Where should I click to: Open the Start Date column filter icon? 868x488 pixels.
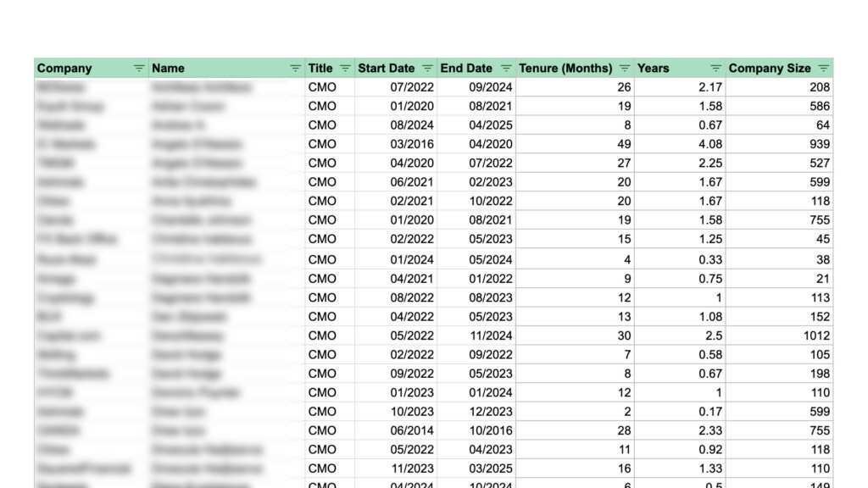coord(427,68)
